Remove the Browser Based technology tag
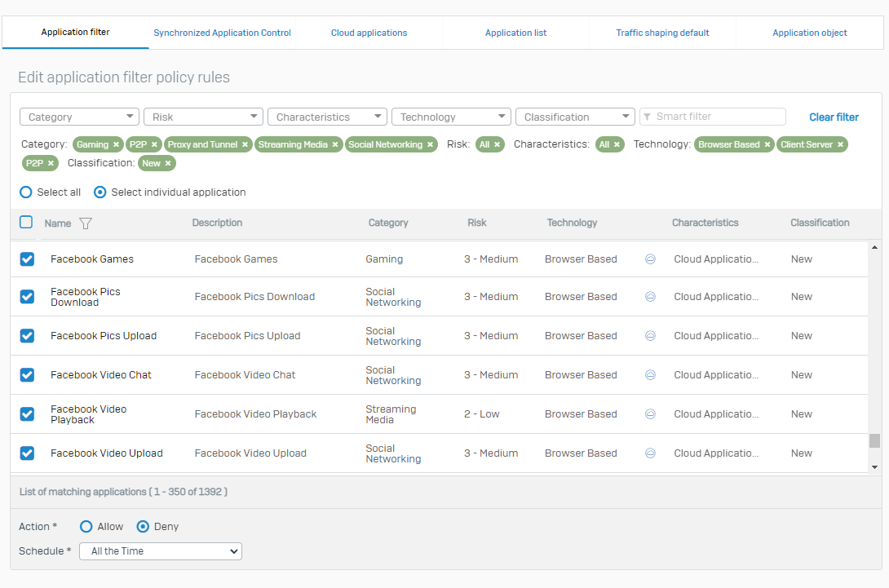This screenshot has height=588, width=889. tap(767, 144)
